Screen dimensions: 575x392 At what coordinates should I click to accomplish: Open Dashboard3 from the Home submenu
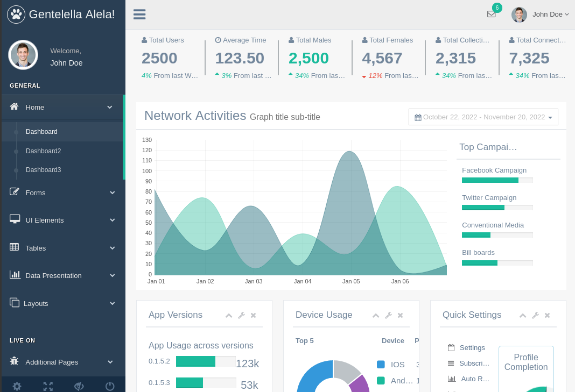click(x=43, y=170)
